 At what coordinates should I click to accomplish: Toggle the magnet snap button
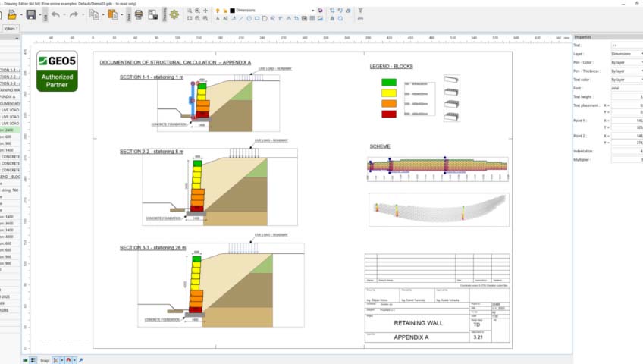[x=68, y=359]
